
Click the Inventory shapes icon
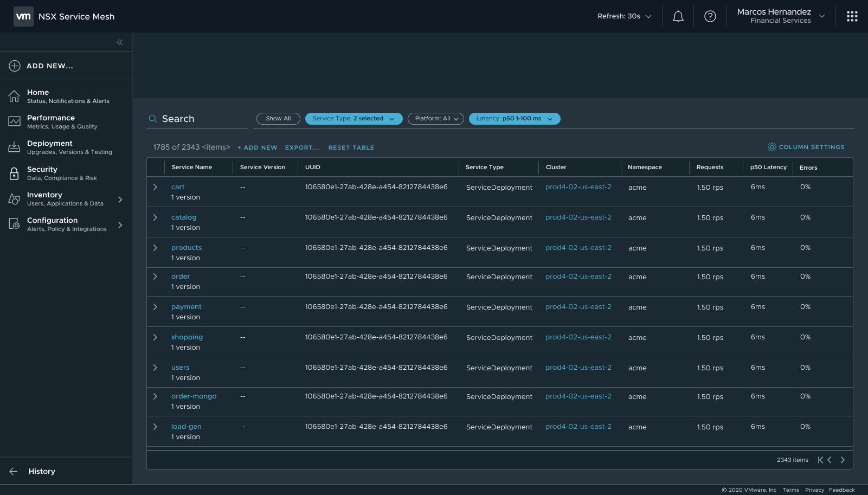[x=14, y=199]
